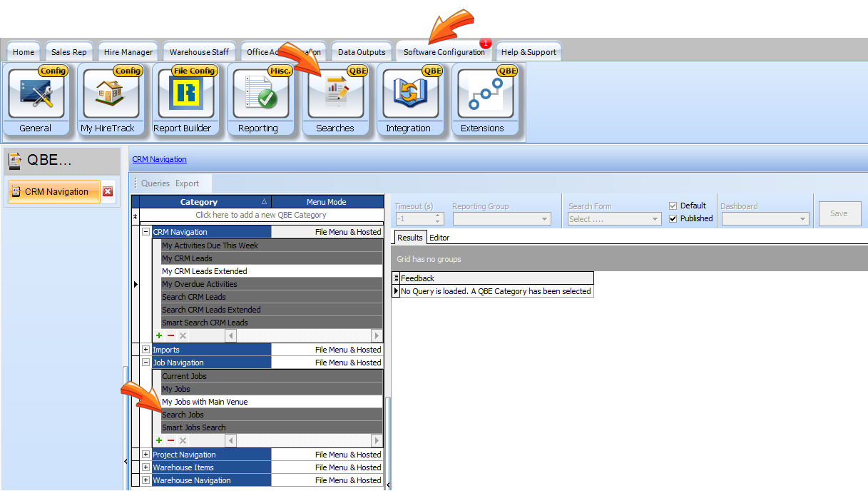Switch to the Editor tab
Viewport: 868px width, 491px height.
[439, 238]
